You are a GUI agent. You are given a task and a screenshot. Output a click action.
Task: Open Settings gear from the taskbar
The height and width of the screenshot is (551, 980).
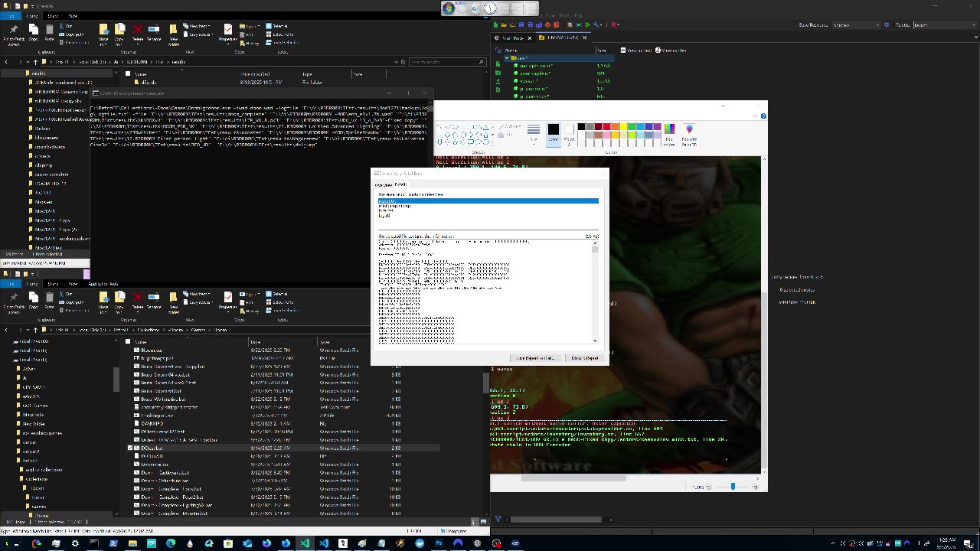[x=75, y=543]
